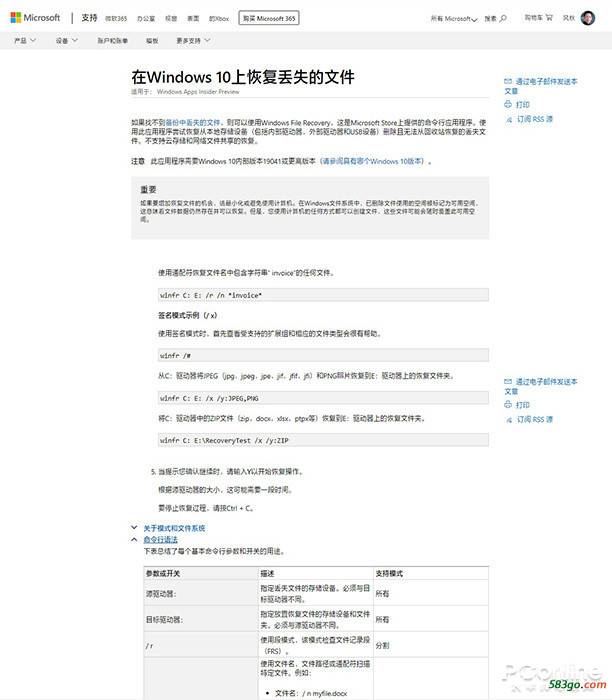612x700 pixels.
Task: Click the 签名模式示例 (/x) heading
Action: click(x=187, y=316)
